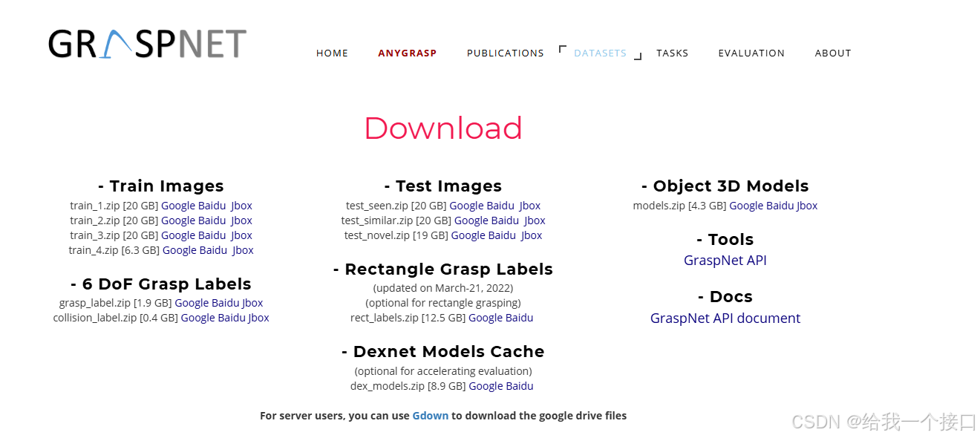Viewport: 980px width, 438px height.
Task: Get train_3.zip via Baidu link
Action: [x=212, y=235]
